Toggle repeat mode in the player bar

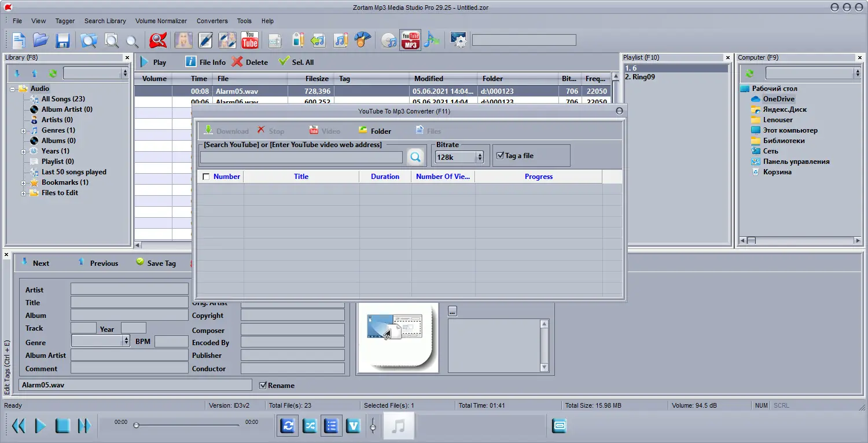(x=288, y=426)
